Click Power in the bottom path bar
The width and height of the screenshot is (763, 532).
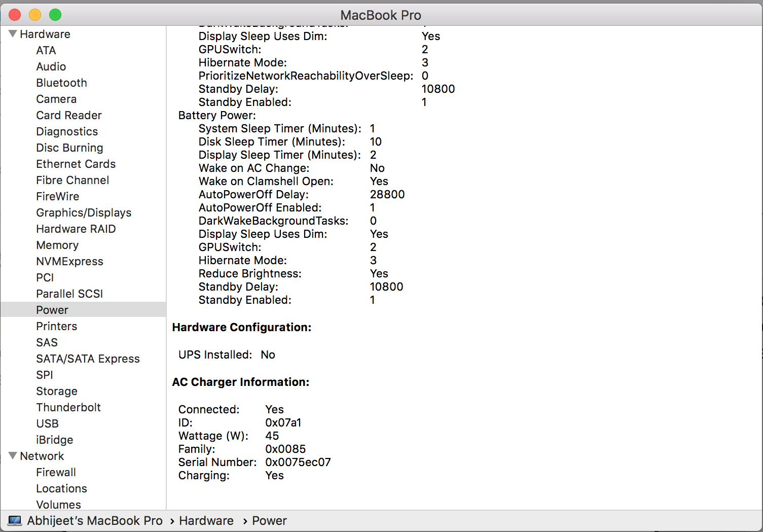(x=269, y=521)
